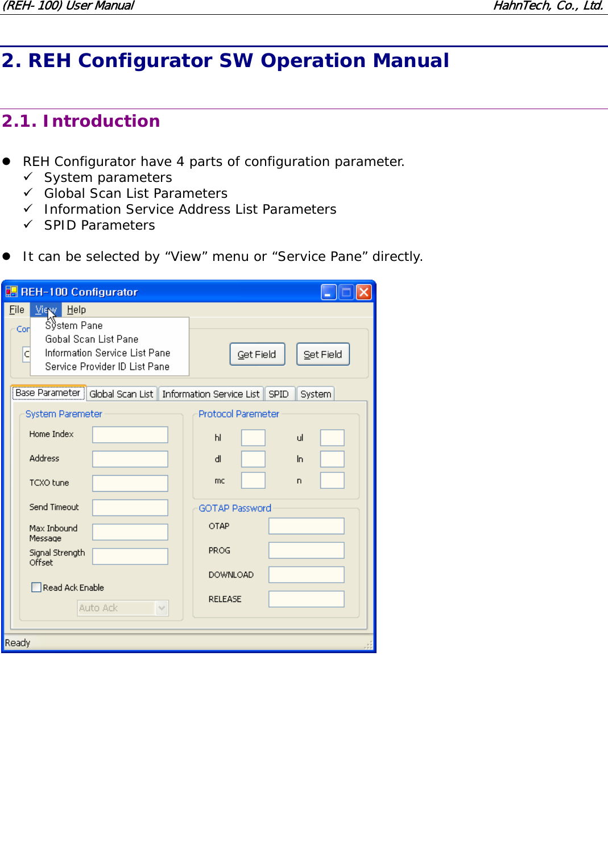Select Gobal Scan List Pane menu entry
The height and width of the screenshot is (868, 608).
91,339
